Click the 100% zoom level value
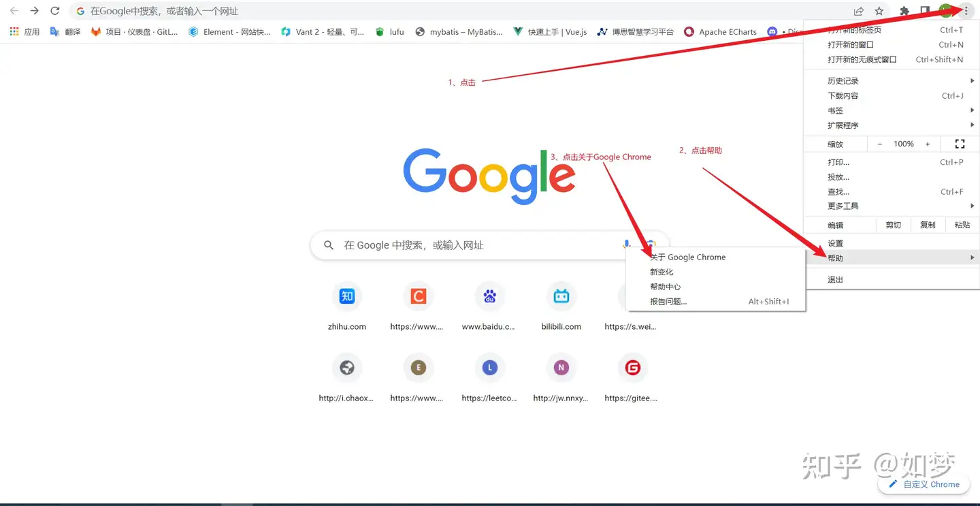This screenshot has width=980, height=506. click(904, 144)
